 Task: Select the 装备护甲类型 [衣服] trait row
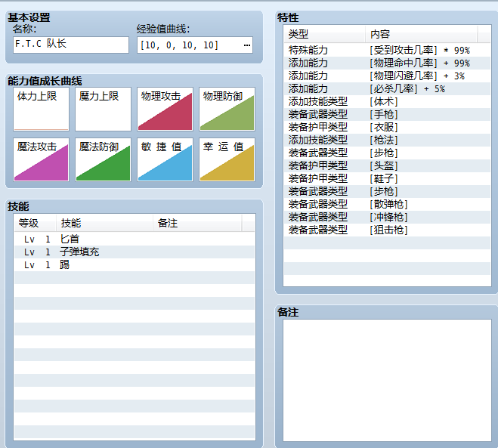387,128
